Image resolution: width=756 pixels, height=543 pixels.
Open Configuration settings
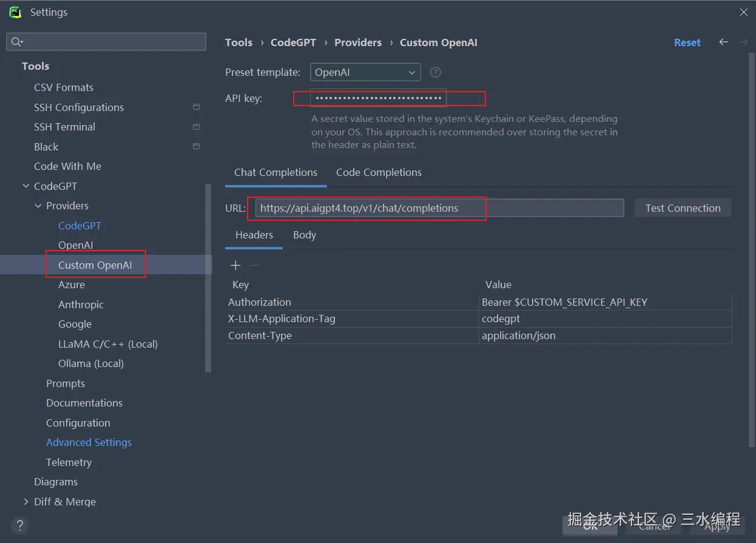click(x=78, y=423)
